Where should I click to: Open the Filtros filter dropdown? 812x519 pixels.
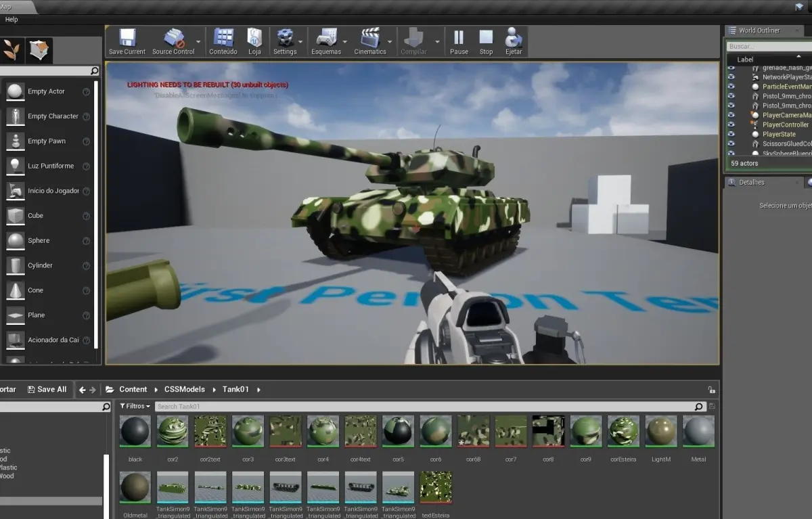click(135, 406)
